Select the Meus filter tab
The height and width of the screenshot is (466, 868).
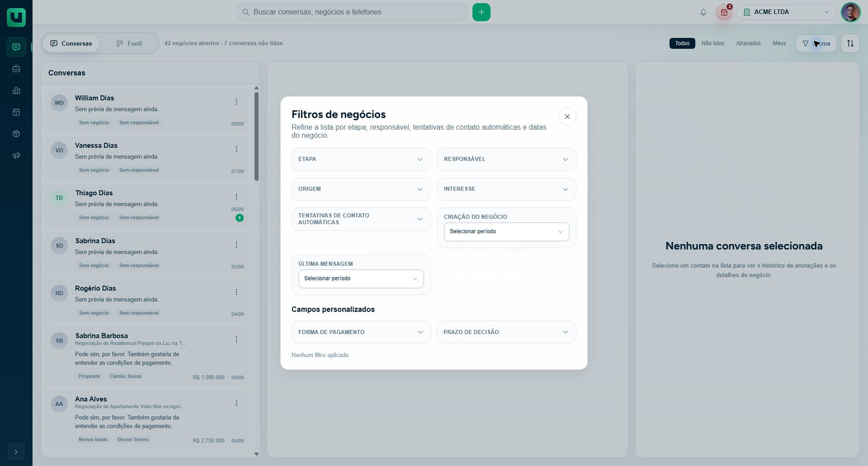[x=779, y=43]
